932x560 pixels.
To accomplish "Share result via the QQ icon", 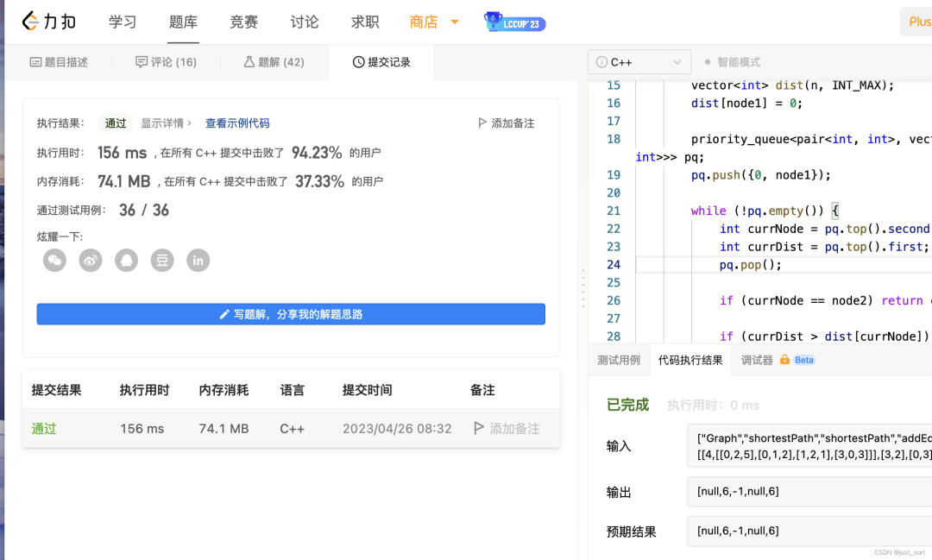I will tap(126, 260).
